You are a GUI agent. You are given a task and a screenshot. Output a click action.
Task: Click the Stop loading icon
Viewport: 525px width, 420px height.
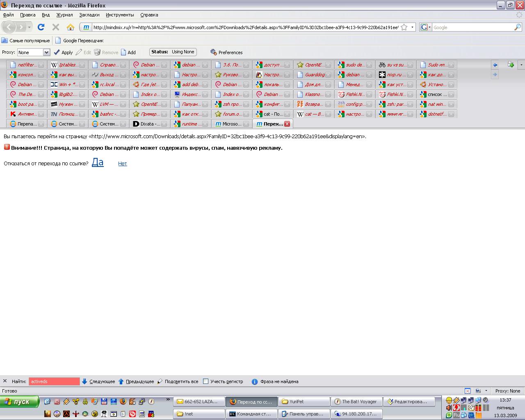[56, 27]
